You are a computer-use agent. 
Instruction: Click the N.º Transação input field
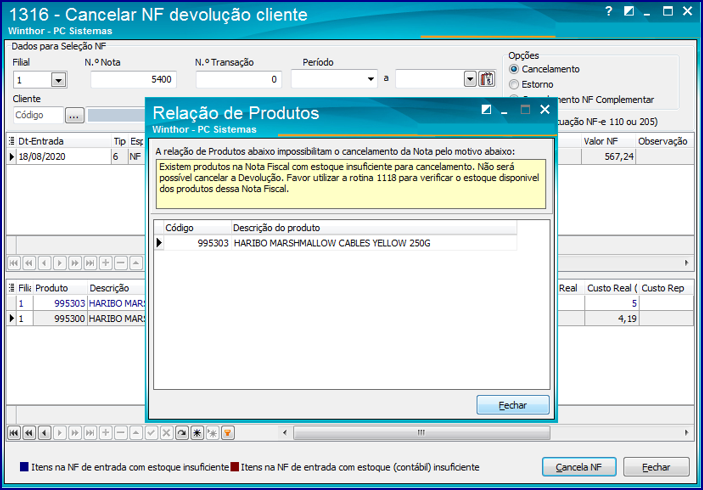(x=239, y=79)
